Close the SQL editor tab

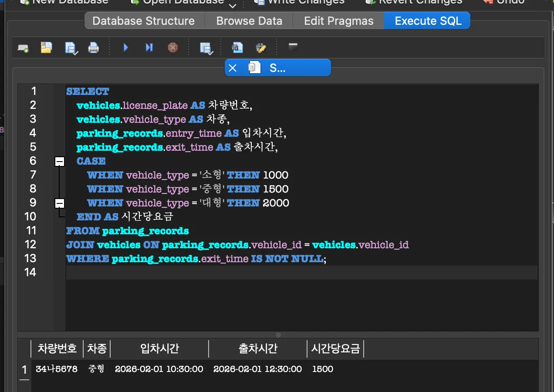click(x=233, y=68)
